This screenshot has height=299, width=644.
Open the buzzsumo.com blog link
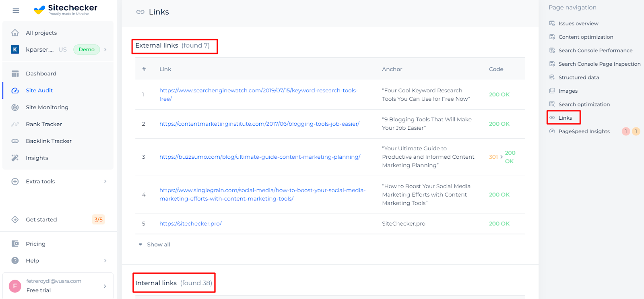[x=260, y=157]
